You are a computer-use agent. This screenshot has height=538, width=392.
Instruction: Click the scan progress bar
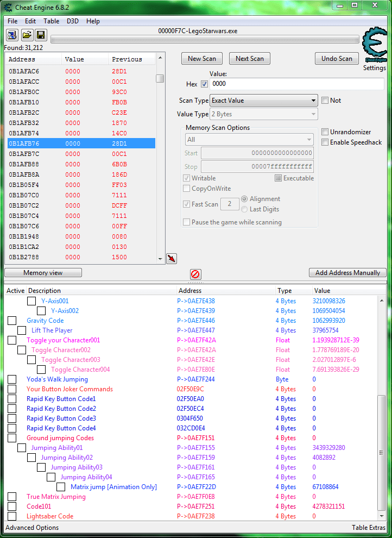pos(205,40)
